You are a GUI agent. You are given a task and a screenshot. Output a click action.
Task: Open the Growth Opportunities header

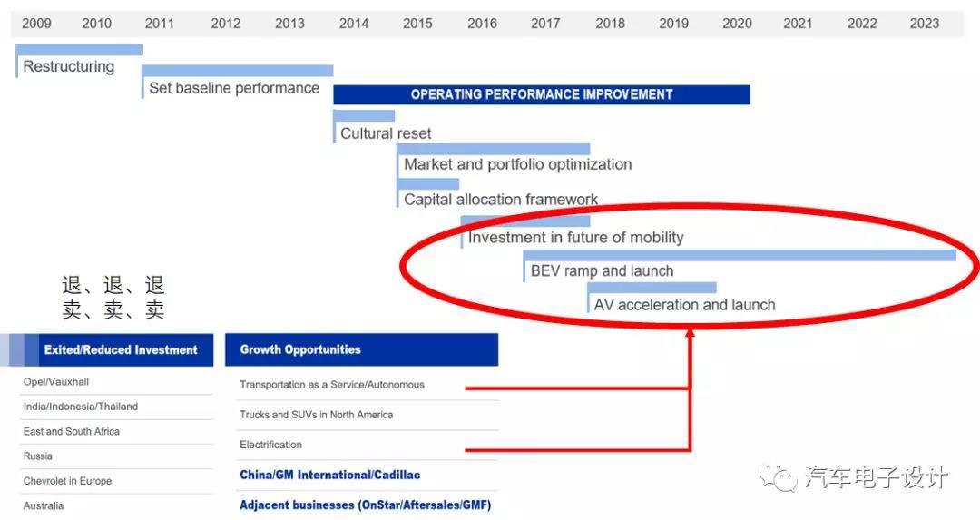pos(300,350)
